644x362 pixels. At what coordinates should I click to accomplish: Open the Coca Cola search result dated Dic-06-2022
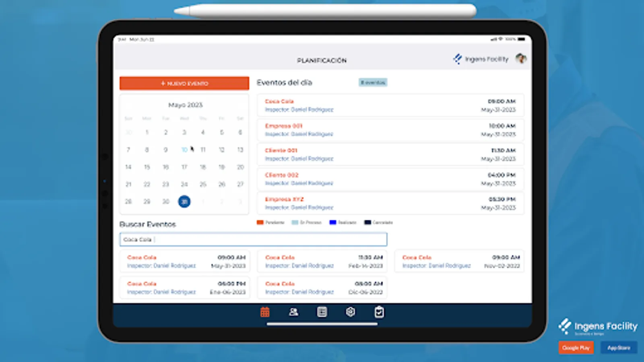322,288
